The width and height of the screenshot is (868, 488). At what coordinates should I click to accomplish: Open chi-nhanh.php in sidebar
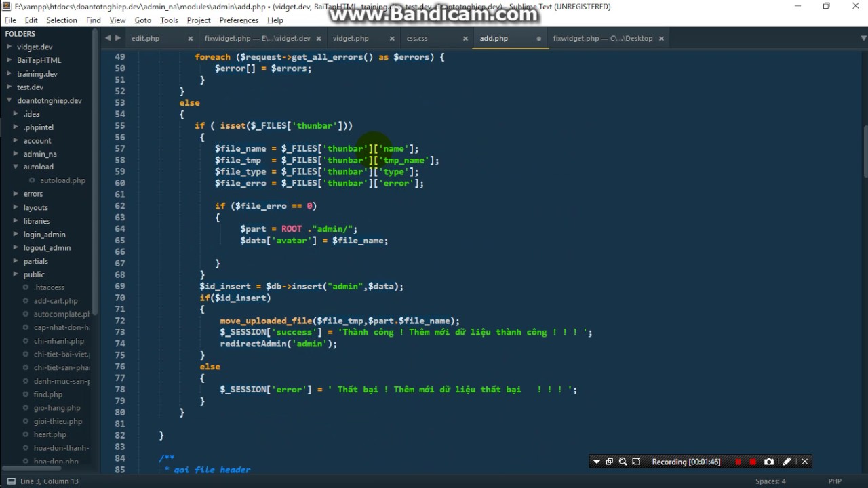click(x=59, y=341)
